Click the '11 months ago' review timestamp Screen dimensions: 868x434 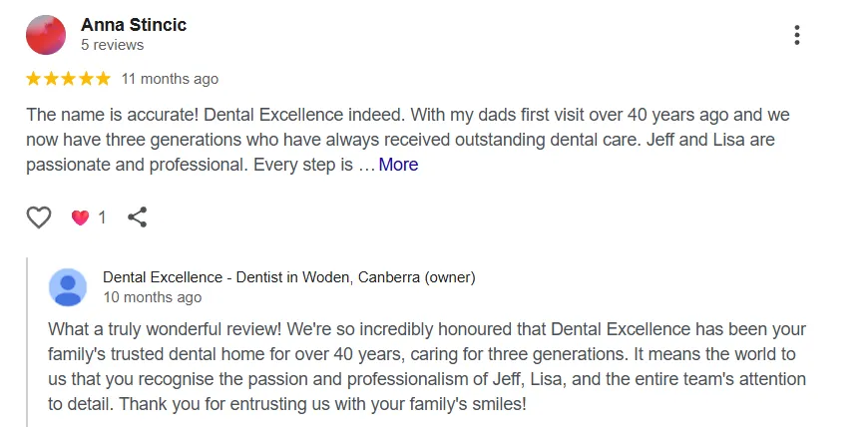point(170,79)
